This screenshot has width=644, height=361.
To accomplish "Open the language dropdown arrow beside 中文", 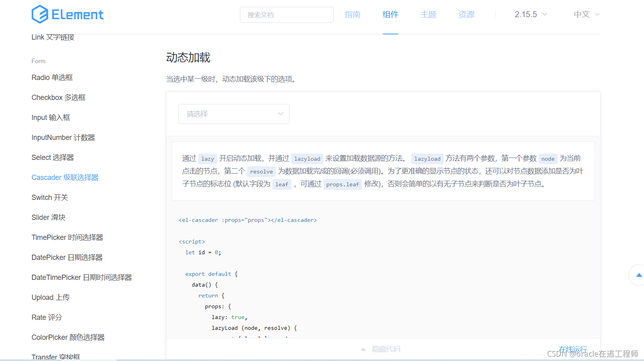I will (x=597, y=14).
